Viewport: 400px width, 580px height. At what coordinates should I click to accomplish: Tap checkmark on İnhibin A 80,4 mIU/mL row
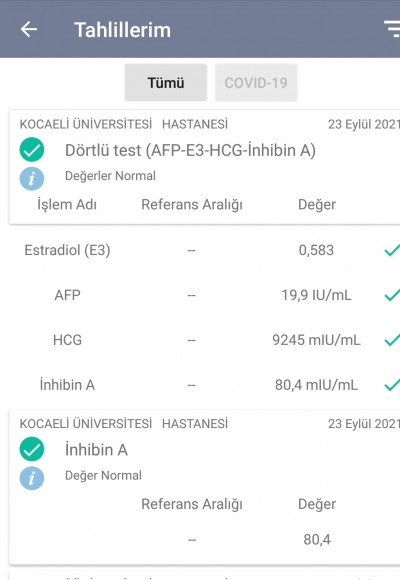(392, 385)
